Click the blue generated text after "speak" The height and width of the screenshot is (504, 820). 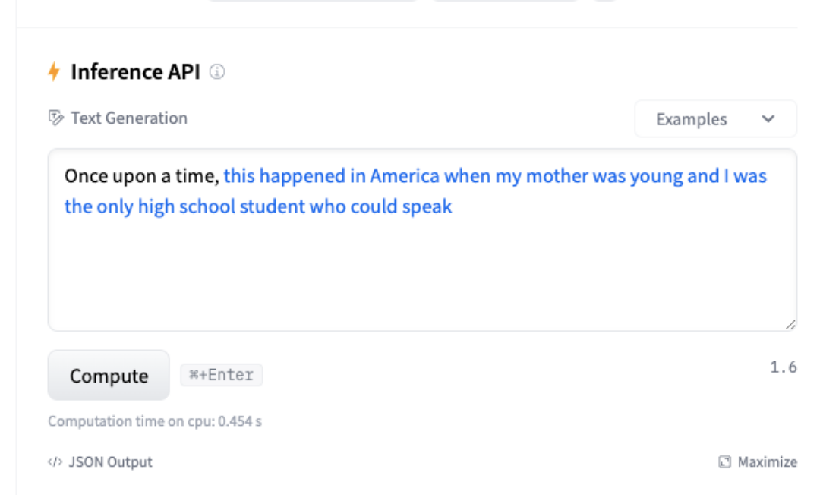427,206
